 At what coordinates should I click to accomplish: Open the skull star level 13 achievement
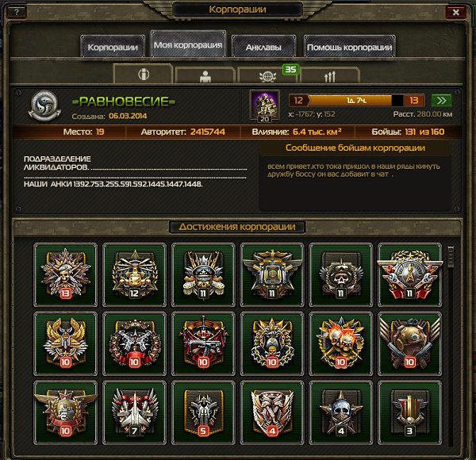66,274
